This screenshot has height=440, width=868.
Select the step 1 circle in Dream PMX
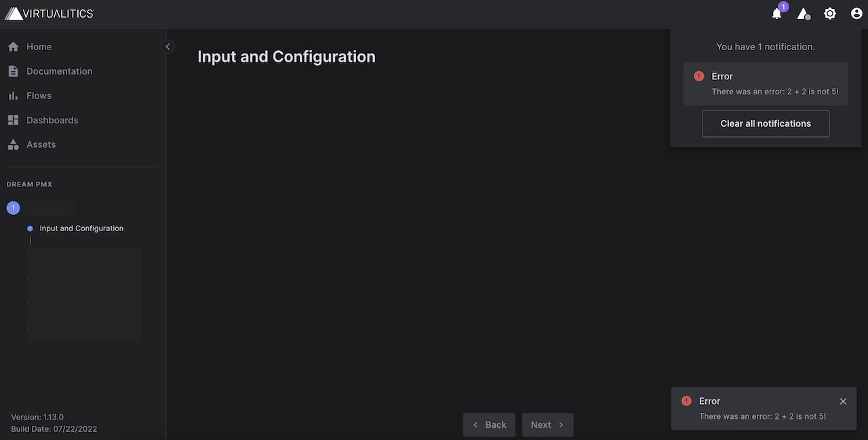click(13, 208)
